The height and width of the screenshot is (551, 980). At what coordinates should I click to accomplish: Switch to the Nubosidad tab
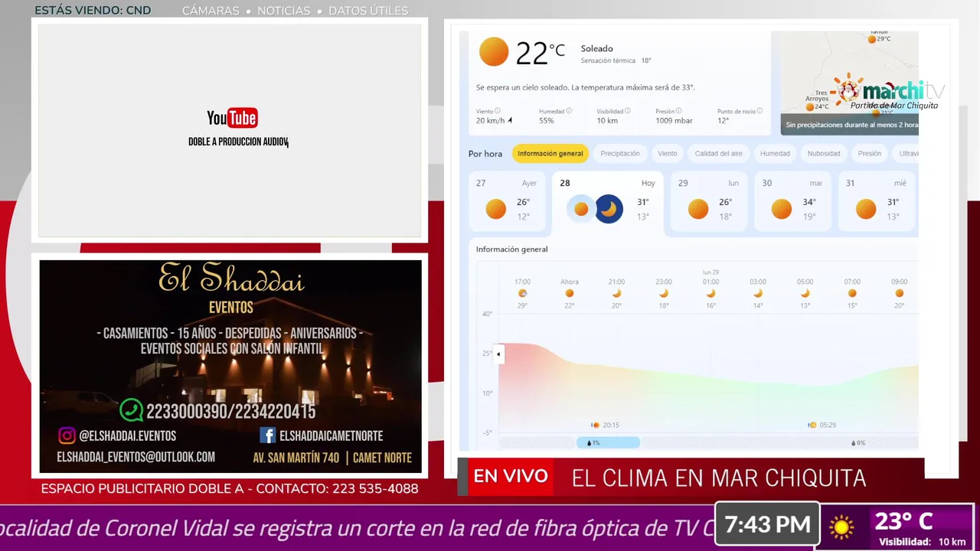[824, 153]
